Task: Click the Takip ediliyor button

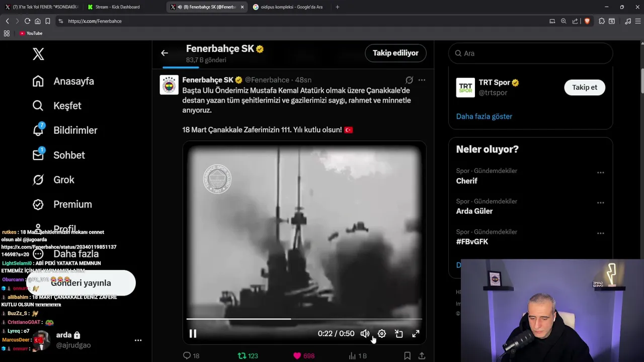Action: pyautogui.click(x=395, y=53)
